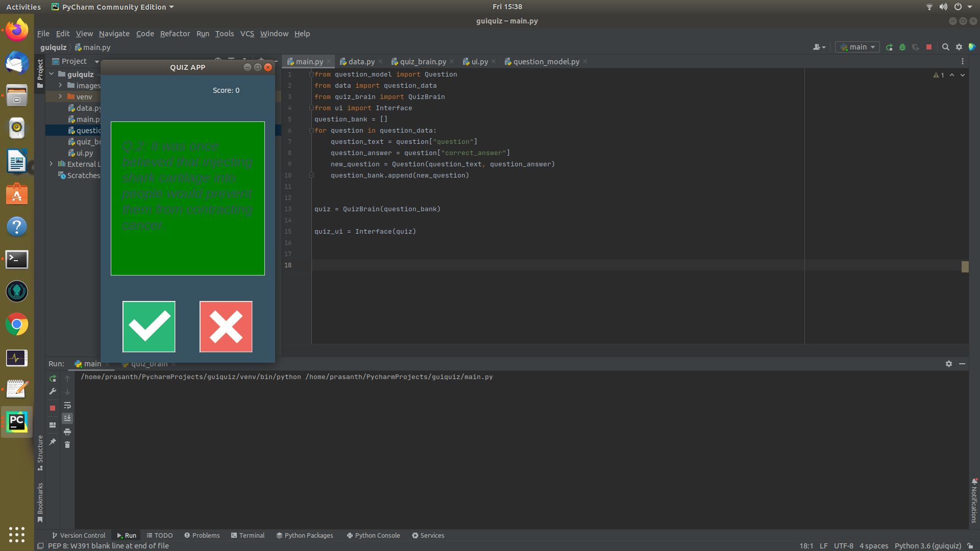Start debugging with the bug icon
980x551 pixels.
902,47
